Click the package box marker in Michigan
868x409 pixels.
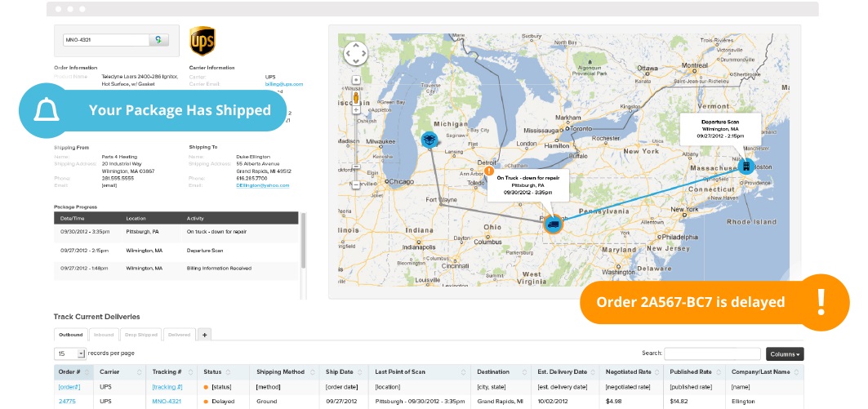(x=430, y=140)
